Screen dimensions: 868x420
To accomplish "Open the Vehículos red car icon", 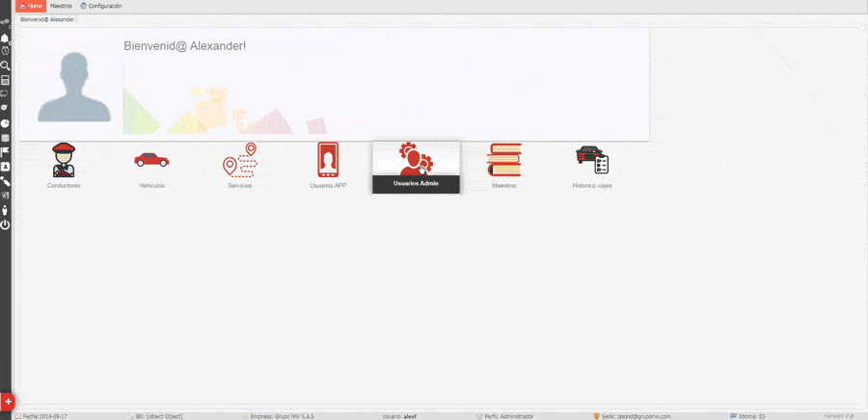I will pyautogui.click(x=151, y=160).
